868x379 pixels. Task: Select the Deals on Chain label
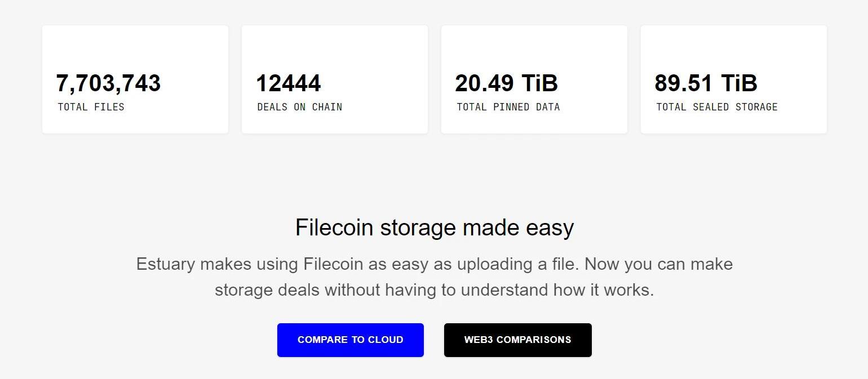[x=299, y=107]
